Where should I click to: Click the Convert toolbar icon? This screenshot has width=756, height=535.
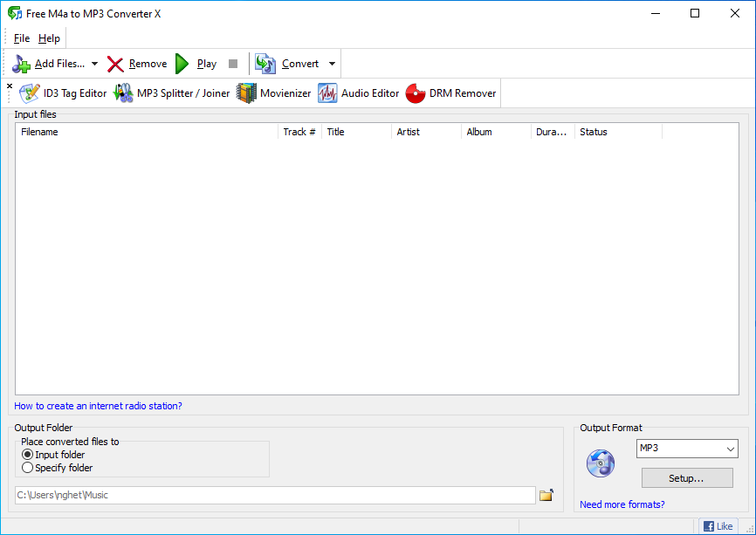point(265,63)
